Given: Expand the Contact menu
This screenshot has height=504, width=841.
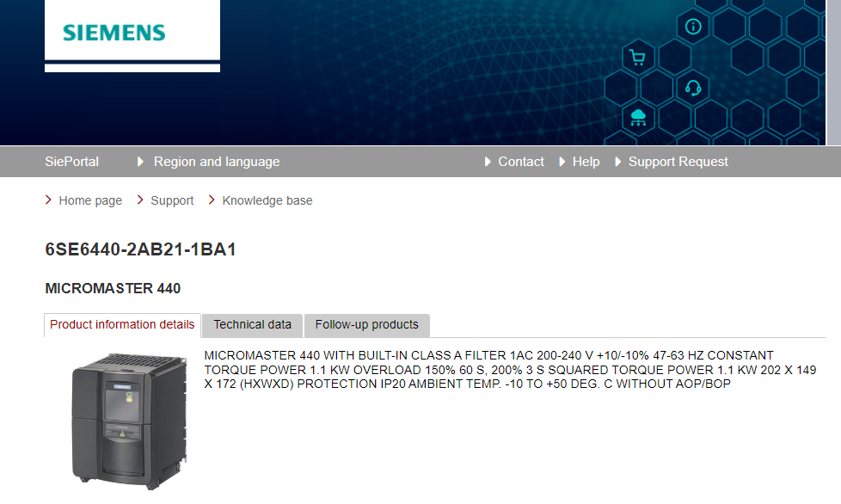Looking at the screenshot, I should tap(520, 162).
